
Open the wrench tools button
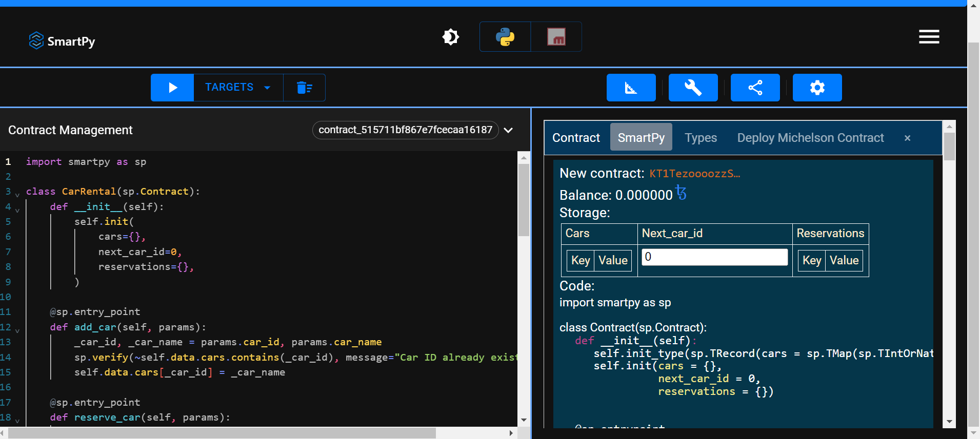tap(693, 88)
